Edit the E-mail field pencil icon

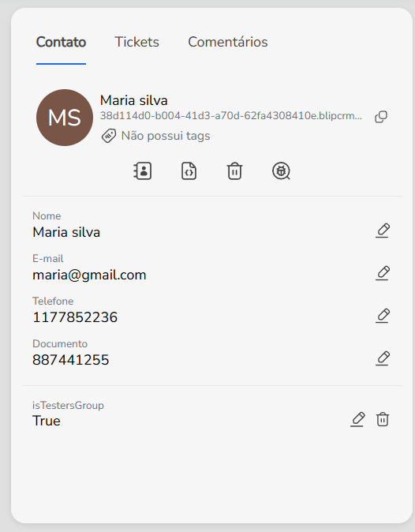(x=383, y=273)
